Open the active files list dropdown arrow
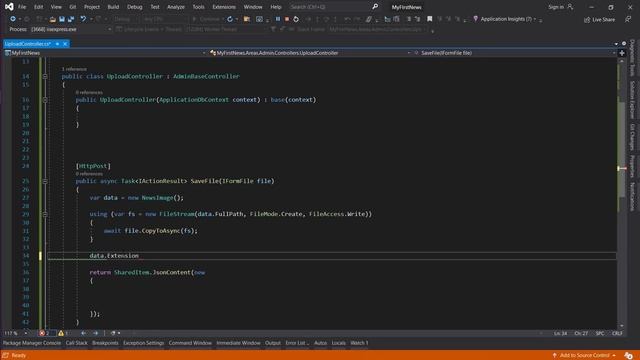 [x=616, y=44]
